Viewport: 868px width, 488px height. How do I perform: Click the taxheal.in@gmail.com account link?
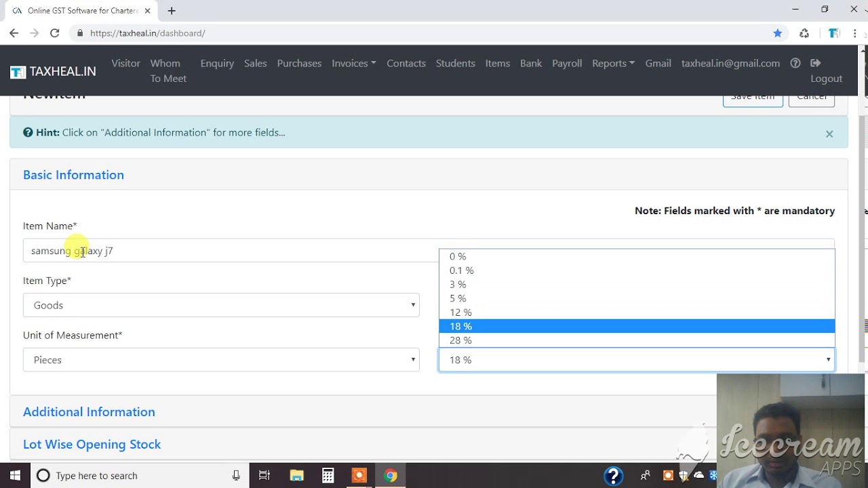pyautogui.click(x=730, y=63)
